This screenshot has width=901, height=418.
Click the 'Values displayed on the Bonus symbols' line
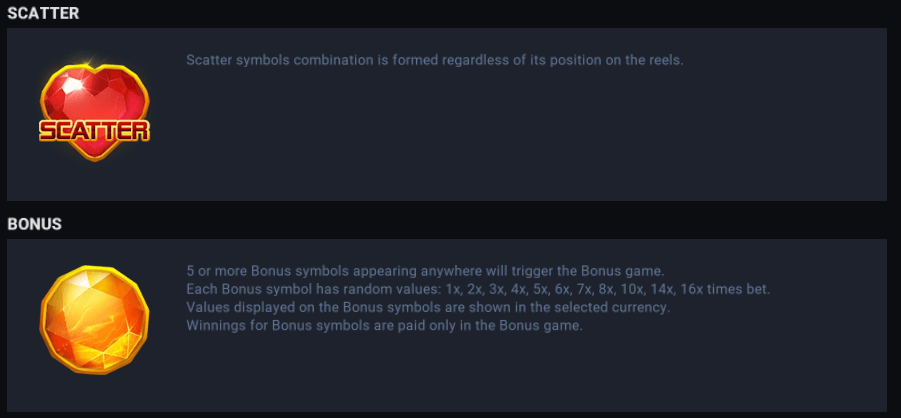pos(427,308)
